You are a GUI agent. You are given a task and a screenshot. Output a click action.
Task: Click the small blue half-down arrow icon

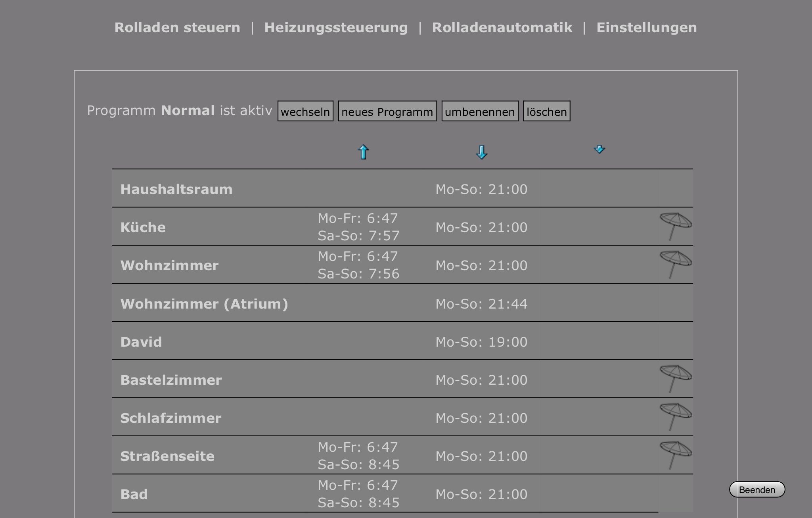pyautogui.click(x=599, y=150)
